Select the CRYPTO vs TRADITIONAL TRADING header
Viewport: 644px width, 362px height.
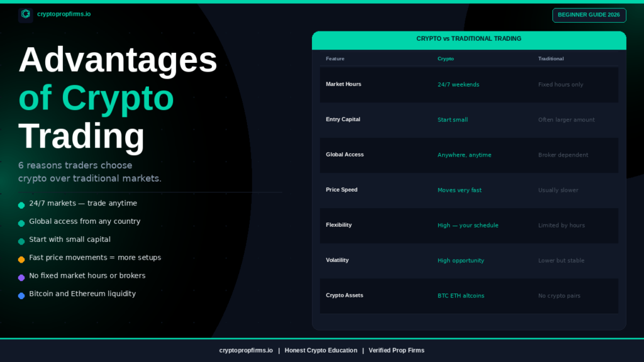pos(469,38)
